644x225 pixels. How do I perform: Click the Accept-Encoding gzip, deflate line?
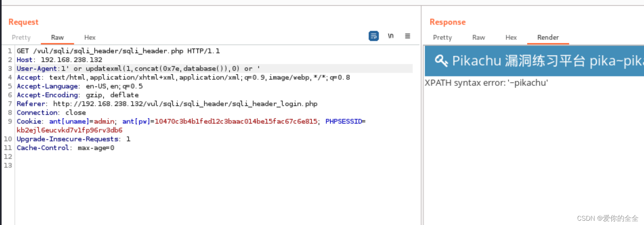point(78,95)
